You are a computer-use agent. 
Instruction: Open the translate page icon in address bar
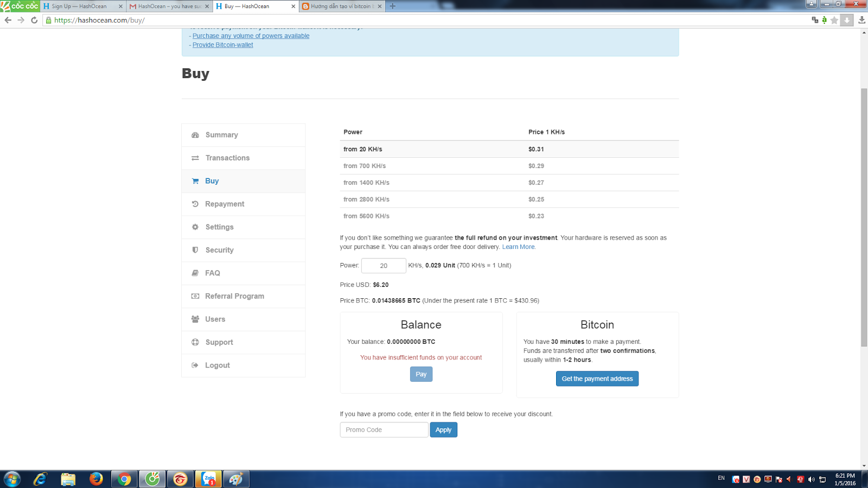pos(815,20)
